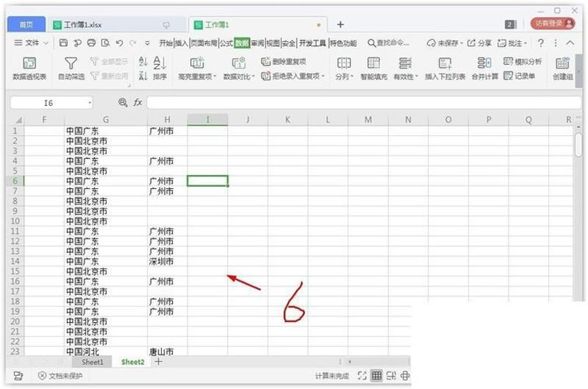
Task: Open 数据对比 data compare dropdown
Action: 239,68
